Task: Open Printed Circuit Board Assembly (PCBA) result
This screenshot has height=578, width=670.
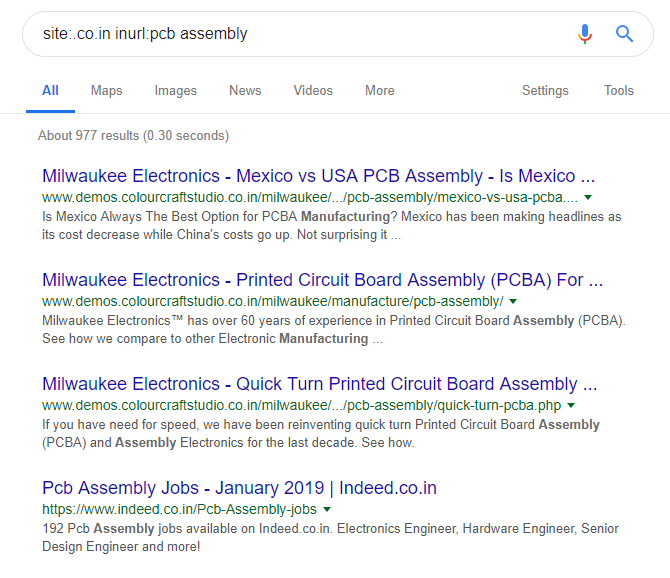Action: click(x=322, y=280)
